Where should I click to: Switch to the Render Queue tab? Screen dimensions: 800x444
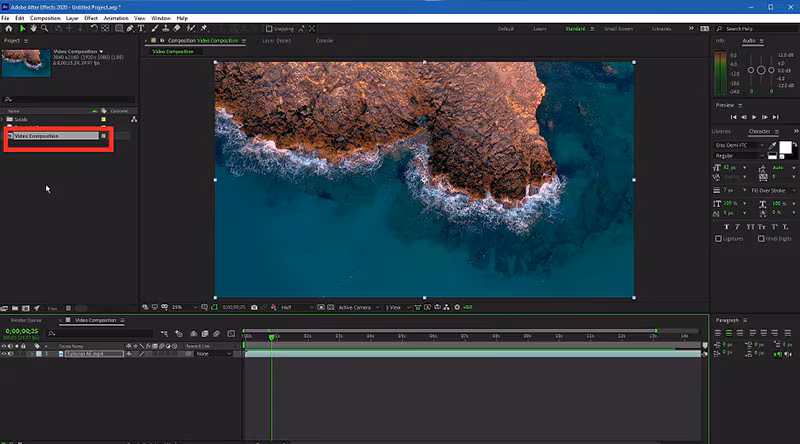(x=26, y=320)
